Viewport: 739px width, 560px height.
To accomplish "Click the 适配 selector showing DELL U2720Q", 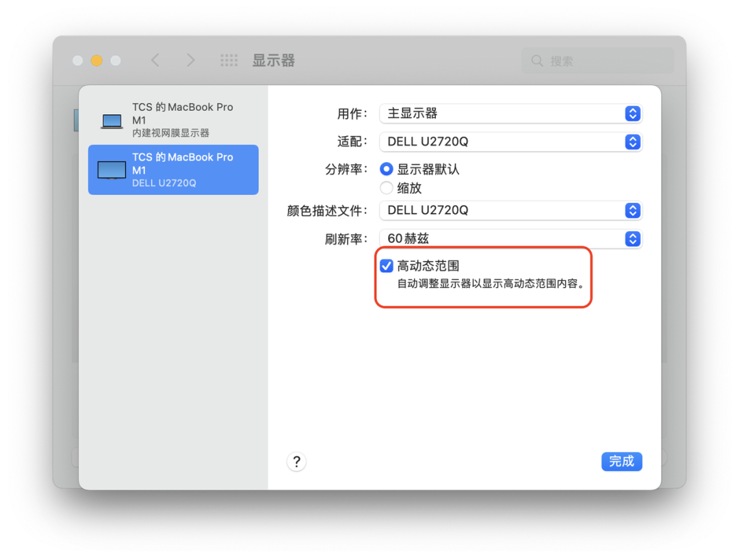I will 510,142.
